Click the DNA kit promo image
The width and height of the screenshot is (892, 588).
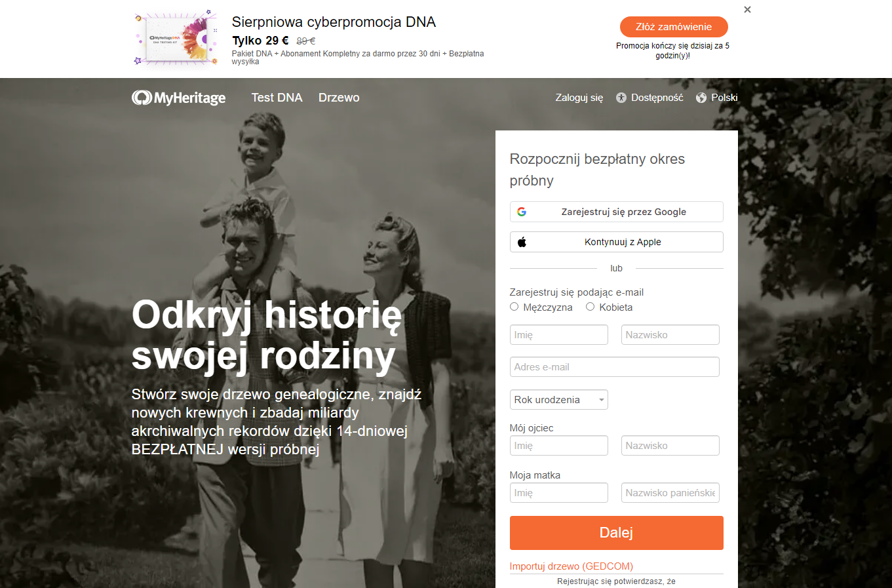(x=177, y=39)
